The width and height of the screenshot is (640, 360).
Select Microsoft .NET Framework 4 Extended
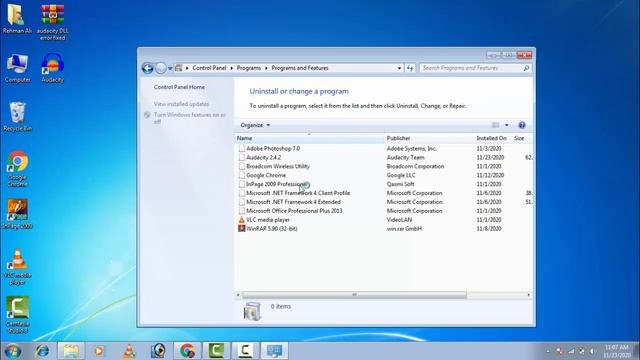click(293, 202)
